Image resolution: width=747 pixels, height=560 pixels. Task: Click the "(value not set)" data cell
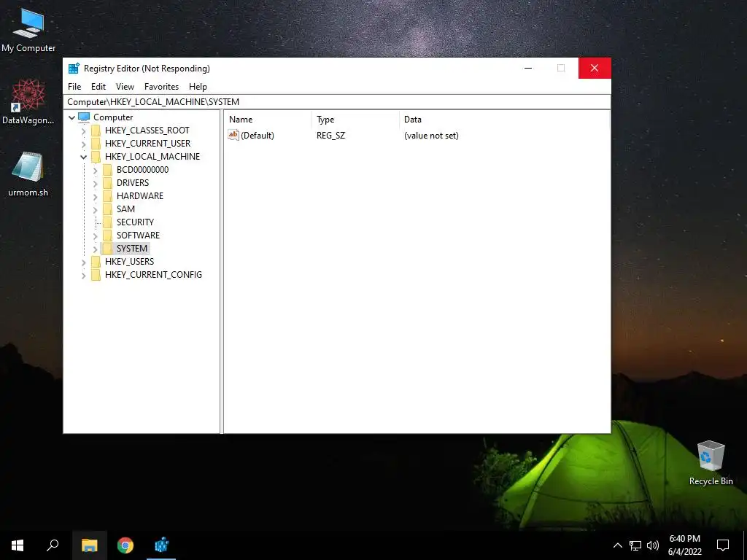click(x=431, y=136)
